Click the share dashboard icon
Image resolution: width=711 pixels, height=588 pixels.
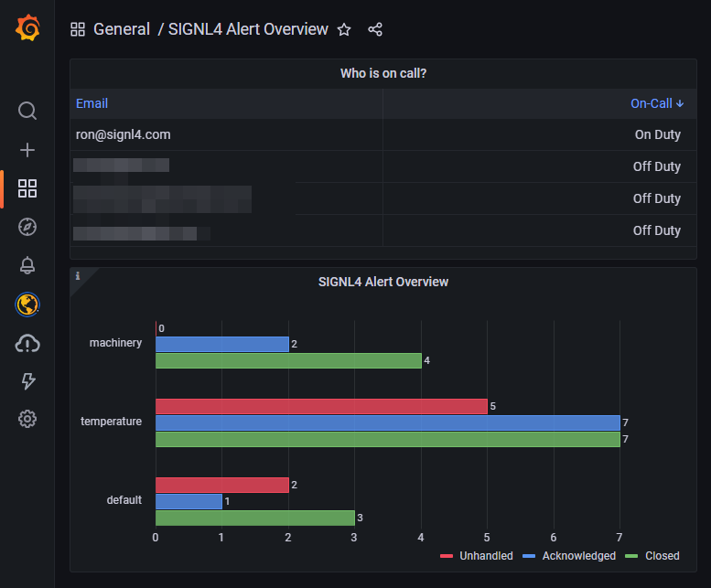(x=375, y=30)
